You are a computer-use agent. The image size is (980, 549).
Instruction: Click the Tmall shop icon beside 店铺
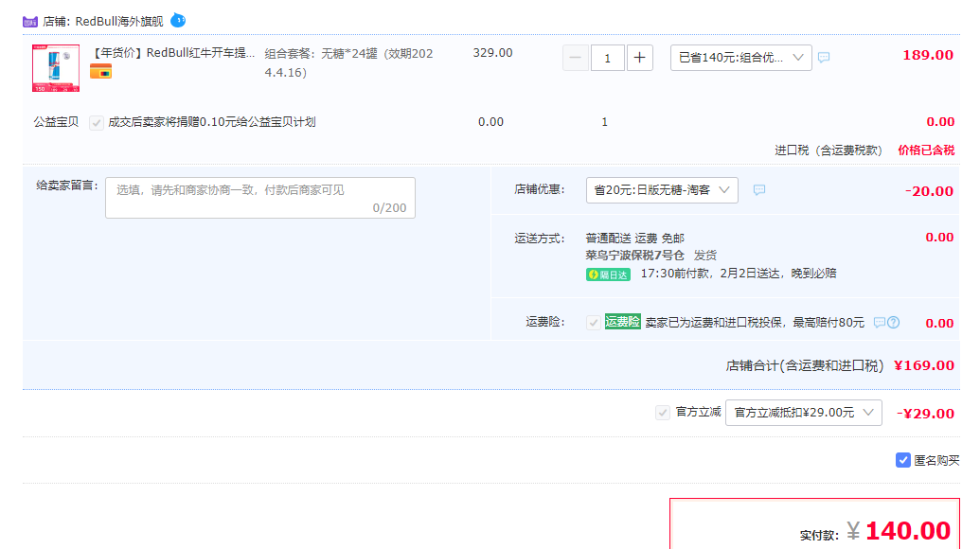coord(30,22)
